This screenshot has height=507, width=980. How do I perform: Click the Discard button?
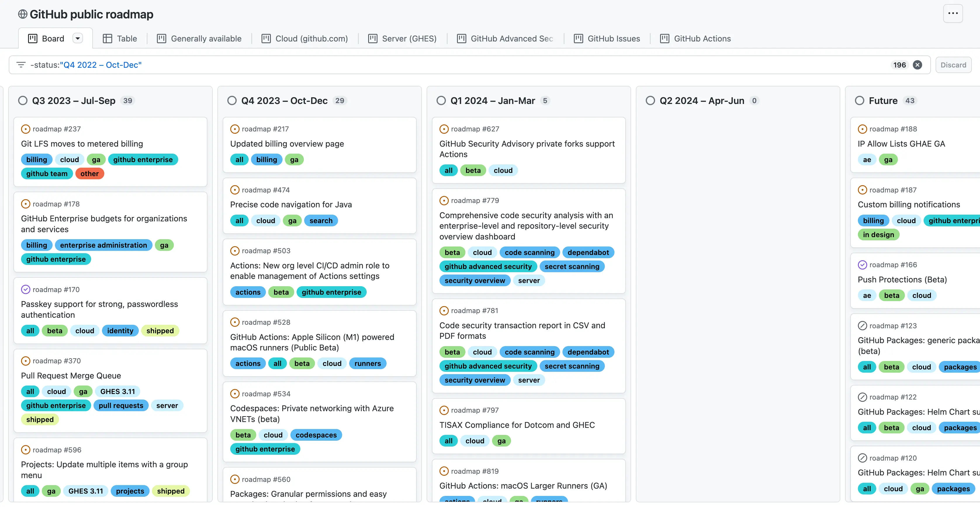pyautogui.click(x=953, y=65)
